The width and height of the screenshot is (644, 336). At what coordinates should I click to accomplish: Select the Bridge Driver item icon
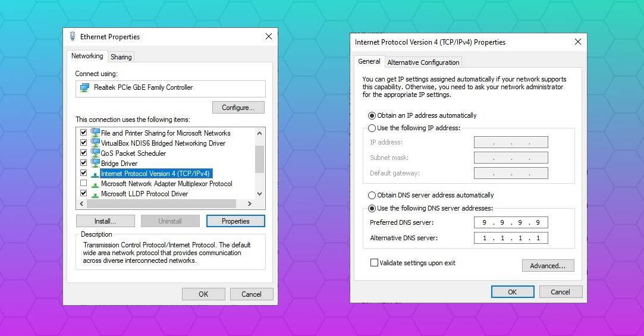(x=95, y=163)
